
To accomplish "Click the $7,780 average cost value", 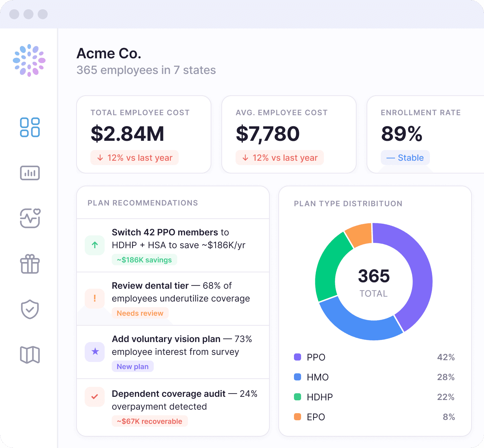I will (x=268, y=134).
